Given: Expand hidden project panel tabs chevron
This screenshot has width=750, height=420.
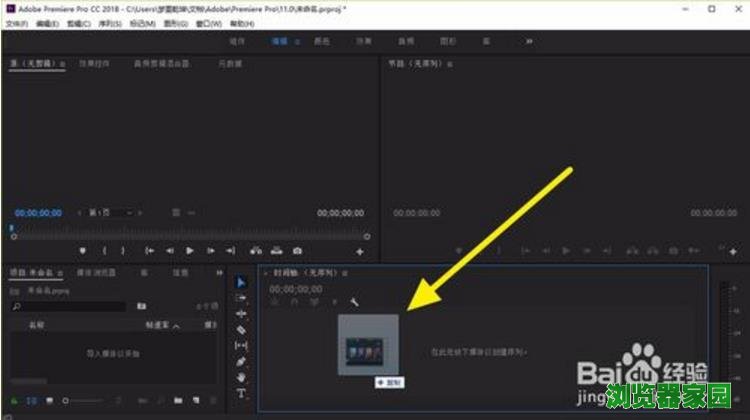Looking at the screenshot, I should pyautogui.click(x=219, y=271).
